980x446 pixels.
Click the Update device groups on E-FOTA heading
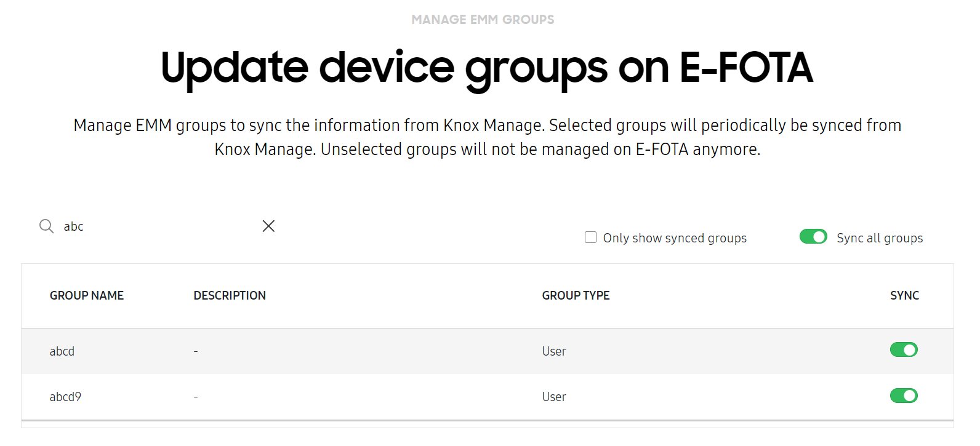click(x=486, y=68)
